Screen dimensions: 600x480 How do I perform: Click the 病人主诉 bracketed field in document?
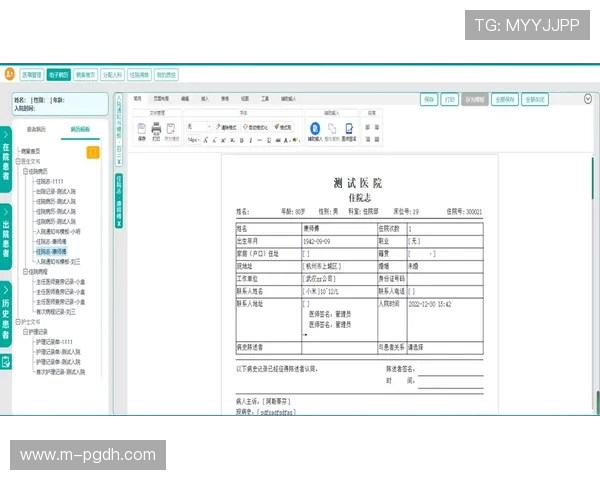pyautogui.click(x=276, y=402)
